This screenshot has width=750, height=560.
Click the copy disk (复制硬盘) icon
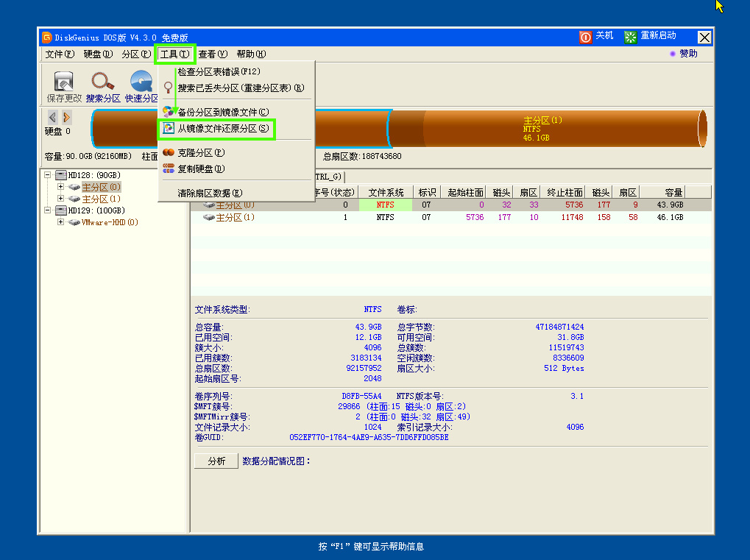[169, 169]
